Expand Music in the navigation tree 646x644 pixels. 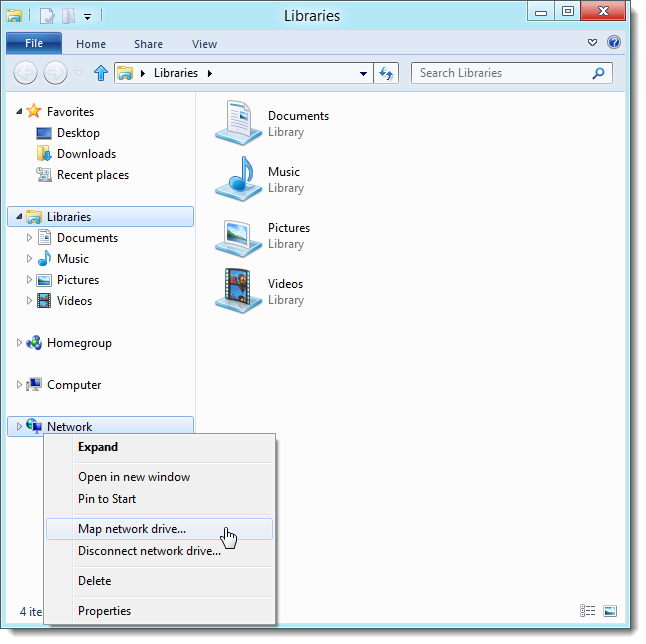coord(29,259)
